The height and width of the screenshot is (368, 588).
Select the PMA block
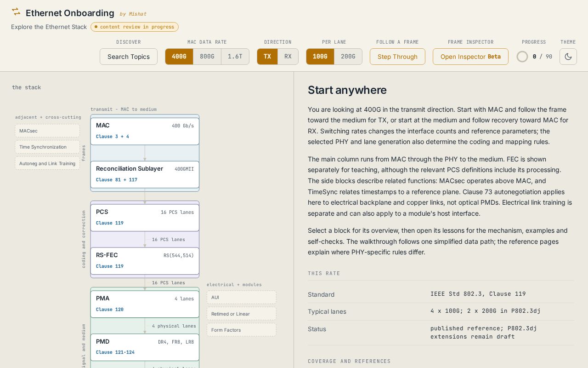coord(145,304)
